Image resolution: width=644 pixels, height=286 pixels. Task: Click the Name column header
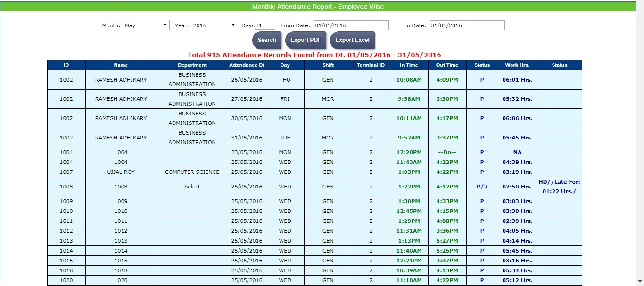pyautogui.click(x=121, y=65)
